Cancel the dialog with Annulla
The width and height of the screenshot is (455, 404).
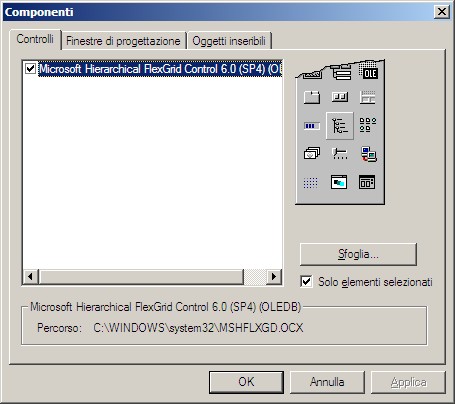click(327, 382)
